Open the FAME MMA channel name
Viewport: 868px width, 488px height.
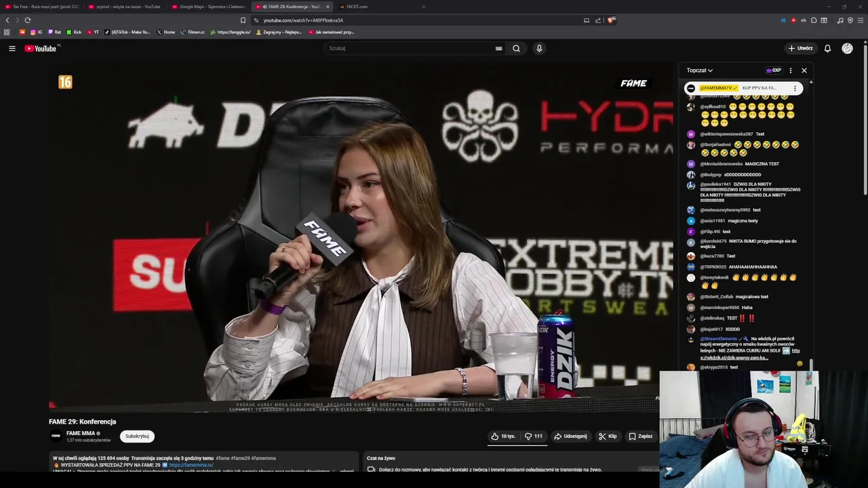(81, 433)
